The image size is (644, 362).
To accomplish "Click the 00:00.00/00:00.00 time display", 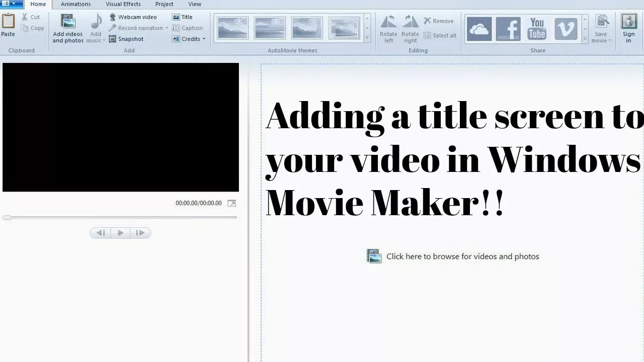I will [x=199, y=203].
